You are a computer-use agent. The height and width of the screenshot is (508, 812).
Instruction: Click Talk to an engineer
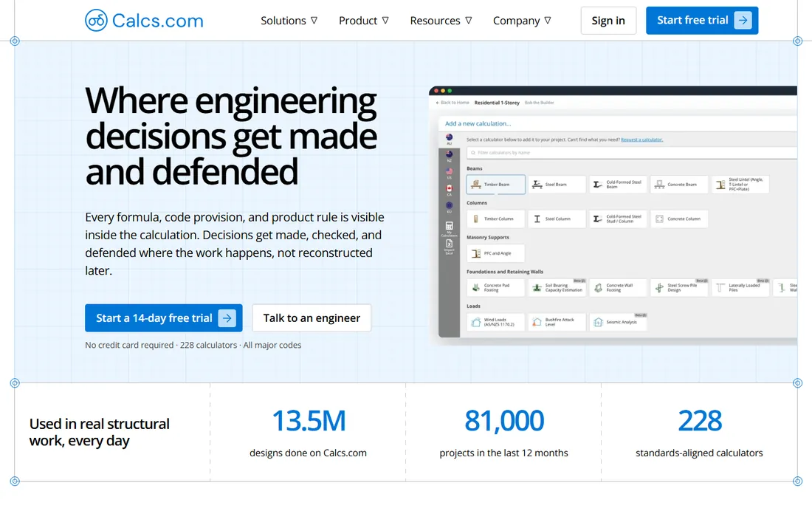tap(312, 318)
